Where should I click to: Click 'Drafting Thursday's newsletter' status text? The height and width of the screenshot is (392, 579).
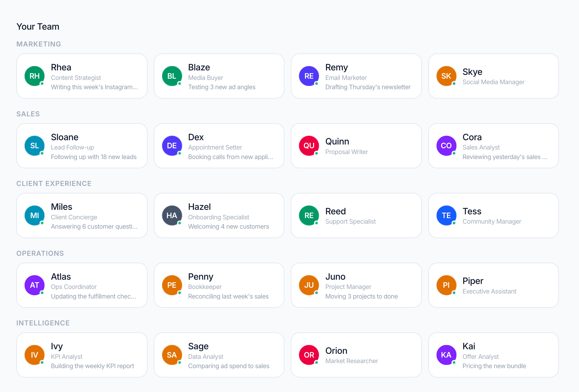[368, 87]
